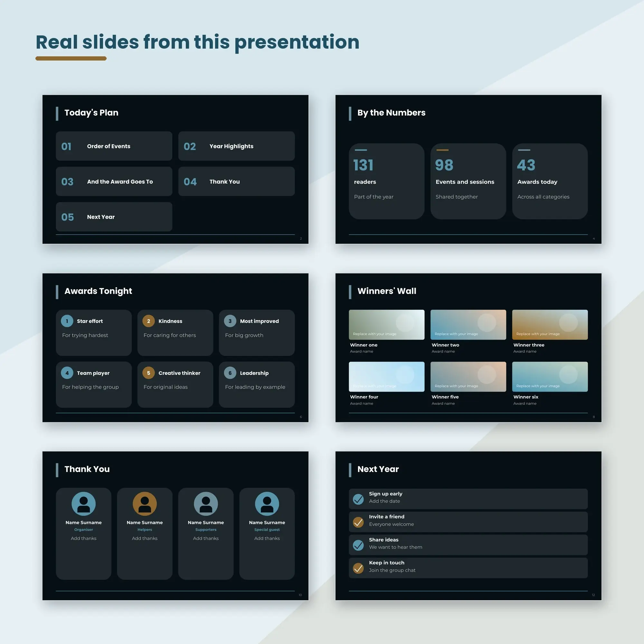Click the Special guest avatar icon

point(267,504)
